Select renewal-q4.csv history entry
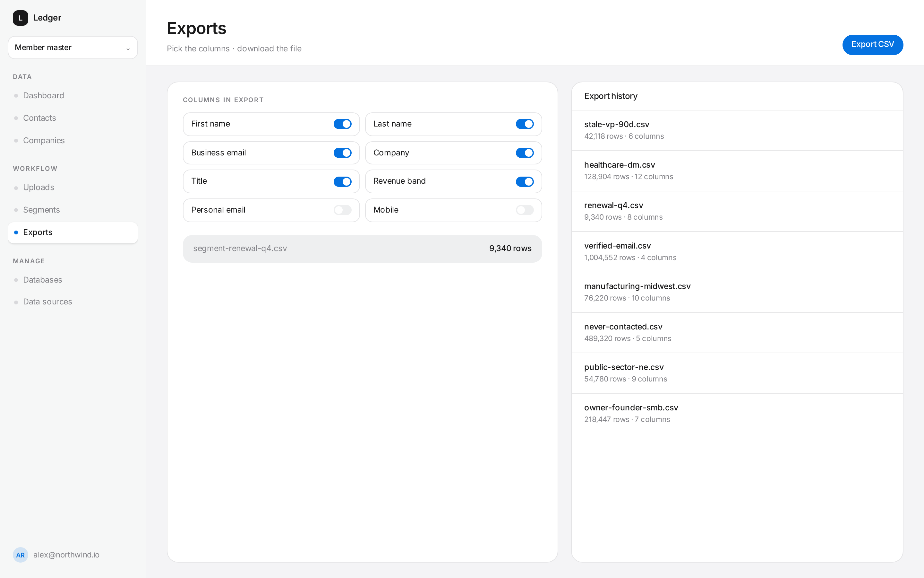This screenshot has width=924, height=578. (x=737, y=211)
